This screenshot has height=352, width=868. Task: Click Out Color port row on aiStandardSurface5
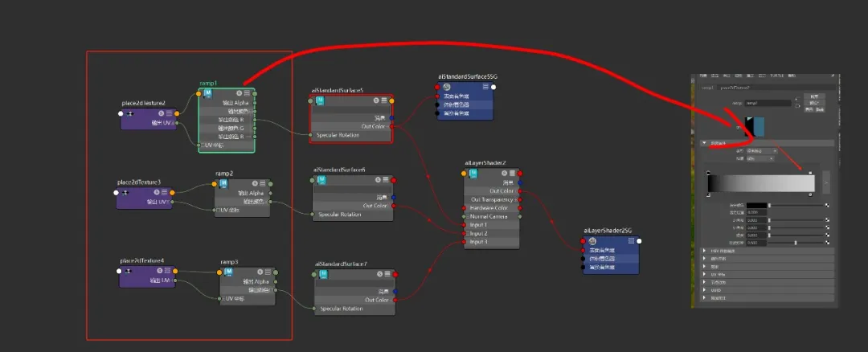coord(351,126)
